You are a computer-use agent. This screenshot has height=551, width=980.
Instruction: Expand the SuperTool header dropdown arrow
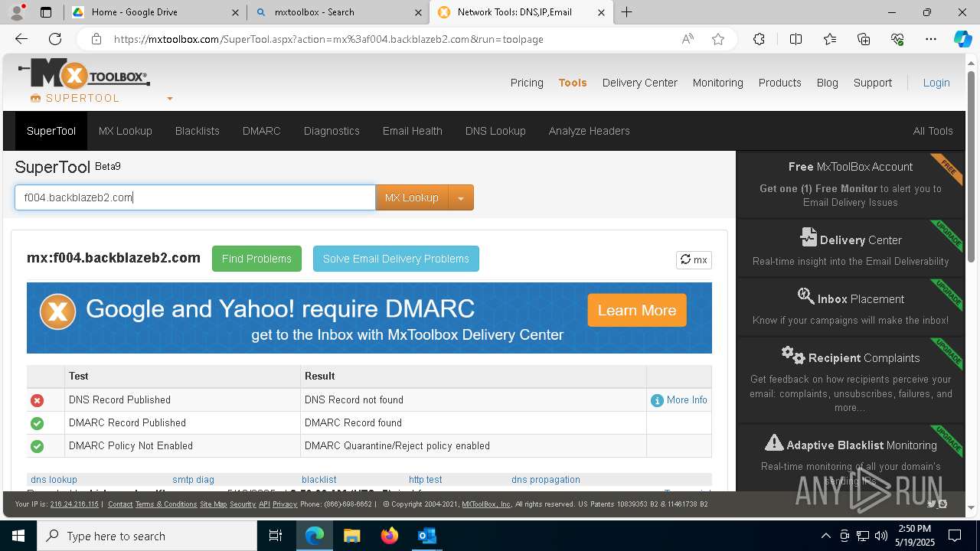point(170,99)
